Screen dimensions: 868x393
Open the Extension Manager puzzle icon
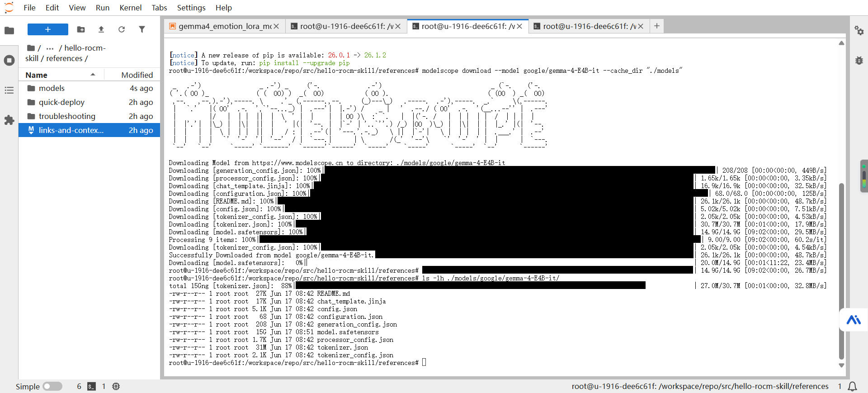[x=9, y=120]
